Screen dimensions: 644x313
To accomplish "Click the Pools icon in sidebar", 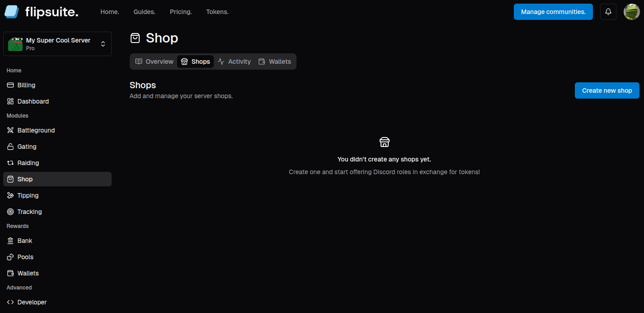I will (10, 257).
